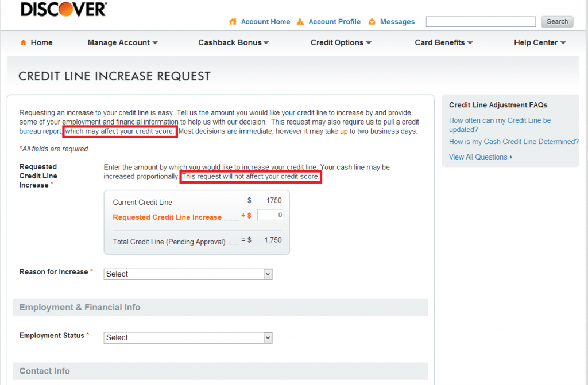This screenshot has height=385, width=588.
Task: Expand the Card Benefits menu
Action: [x=443, y=42]
